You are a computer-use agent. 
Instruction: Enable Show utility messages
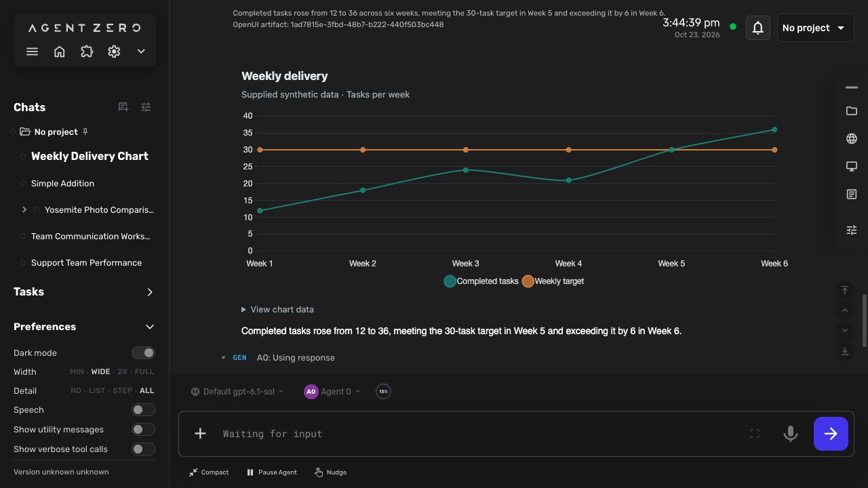point(143,429)
